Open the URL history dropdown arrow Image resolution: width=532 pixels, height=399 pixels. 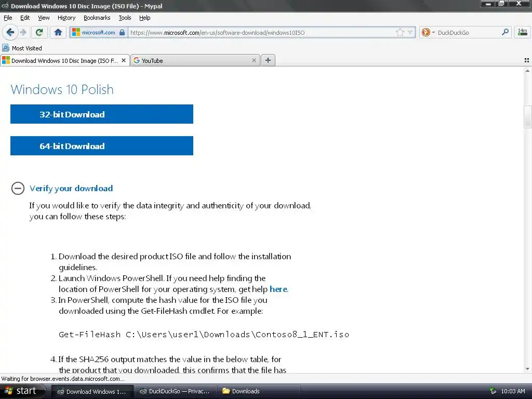pyautogui.click(x=410, y=33)
